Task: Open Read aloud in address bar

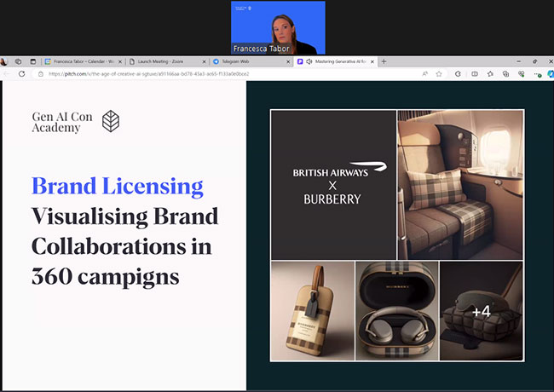Action: pyautogui.click(x=424, y=74)
